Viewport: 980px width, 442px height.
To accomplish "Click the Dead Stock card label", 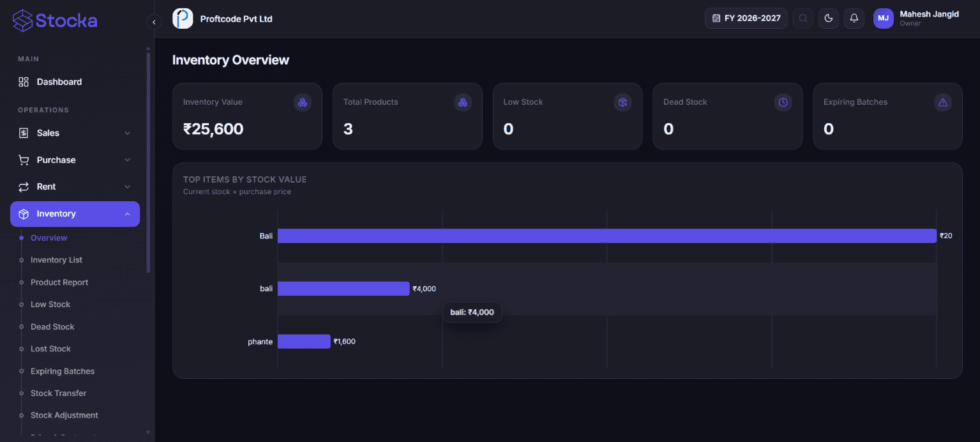I will 685,102.
